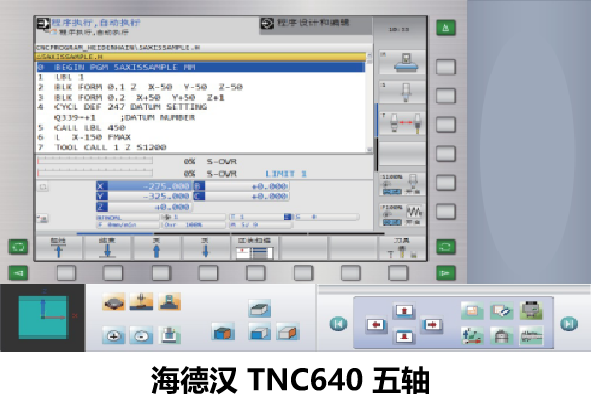The image size is (591, 405).
Task: Click the red right-arrow panel icon
Action: coord(432,324)
